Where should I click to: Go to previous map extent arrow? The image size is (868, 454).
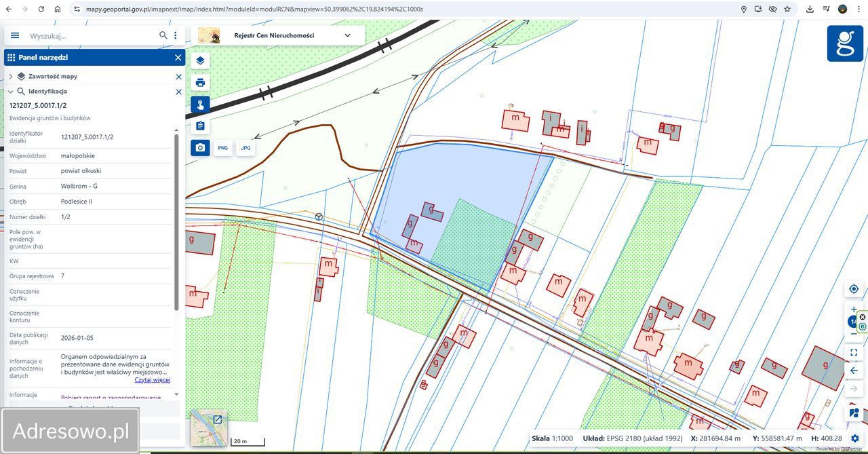(x=854, y=371)
